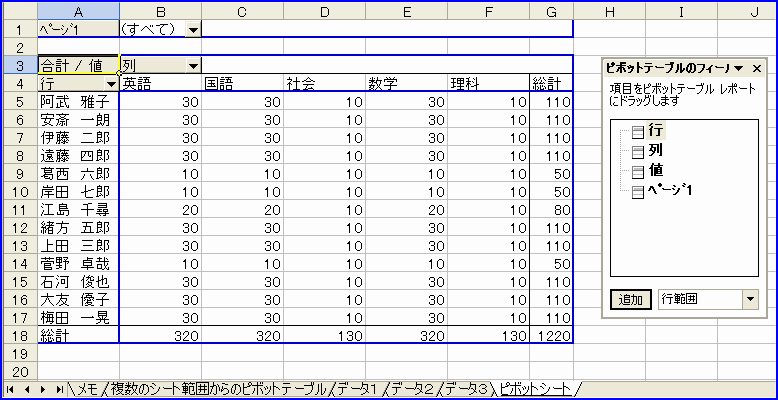Viewport: 778px width, 400px height.
Task: Click the 英語 column header cell
Action: pyautogui.click(x=160, y=84)
